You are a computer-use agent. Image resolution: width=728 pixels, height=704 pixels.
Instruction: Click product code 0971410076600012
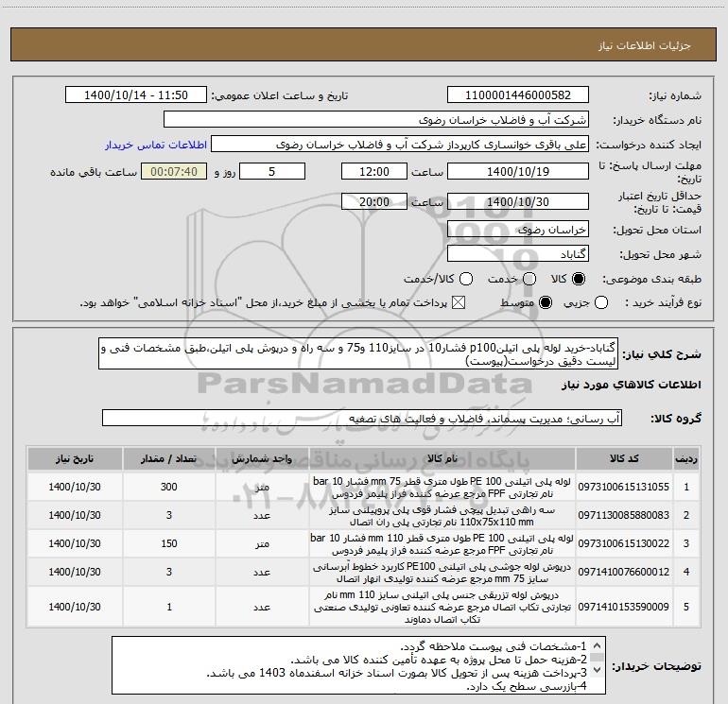tap(624, 572)
